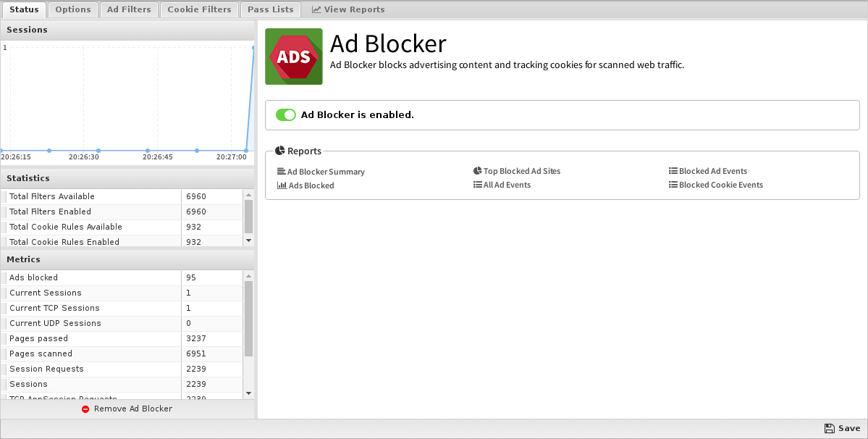868x439 pixels.
Task: Open the Cookie Filters tab
Action: tap(199, 9)
